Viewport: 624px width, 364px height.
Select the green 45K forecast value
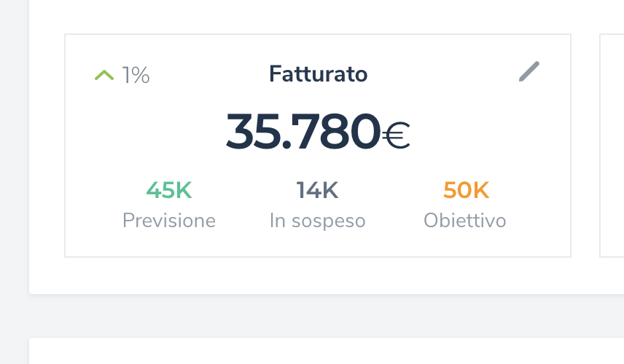click(x=168, y=191)
